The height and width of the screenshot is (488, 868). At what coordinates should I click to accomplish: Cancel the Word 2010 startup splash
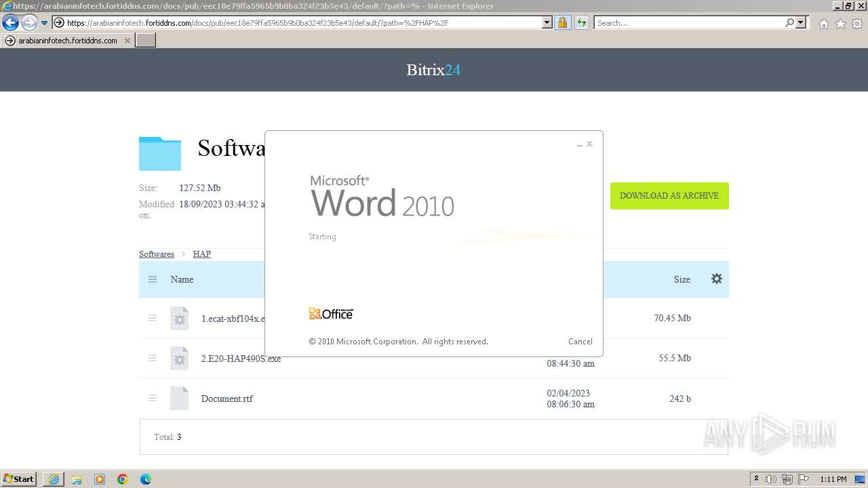click(580, 342)
